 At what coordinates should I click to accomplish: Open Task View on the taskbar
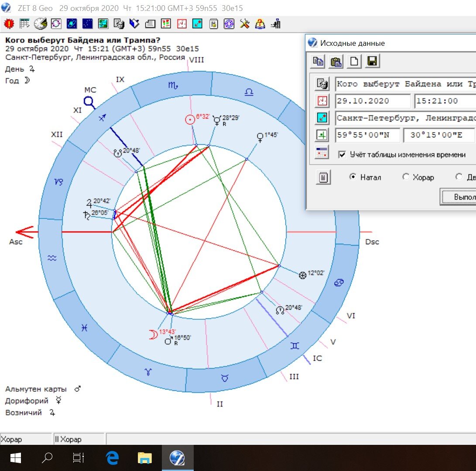point(79,458)
